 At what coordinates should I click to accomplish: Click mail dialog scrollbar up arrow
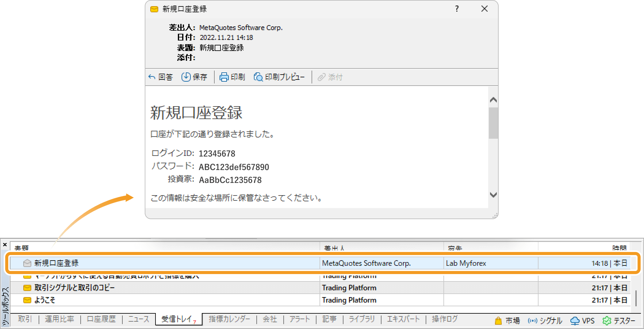click(493, 100)
